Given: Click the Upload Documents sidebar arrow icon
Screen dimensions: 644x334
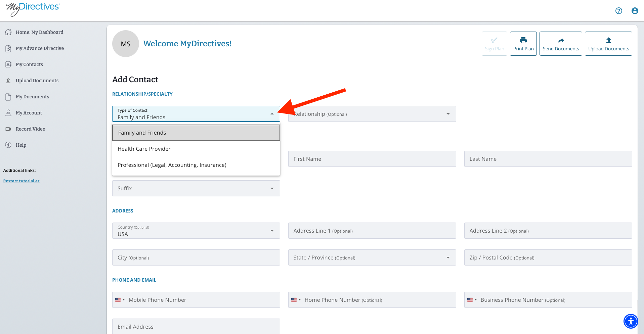Looking at the screenshot, I should point(8,81).
